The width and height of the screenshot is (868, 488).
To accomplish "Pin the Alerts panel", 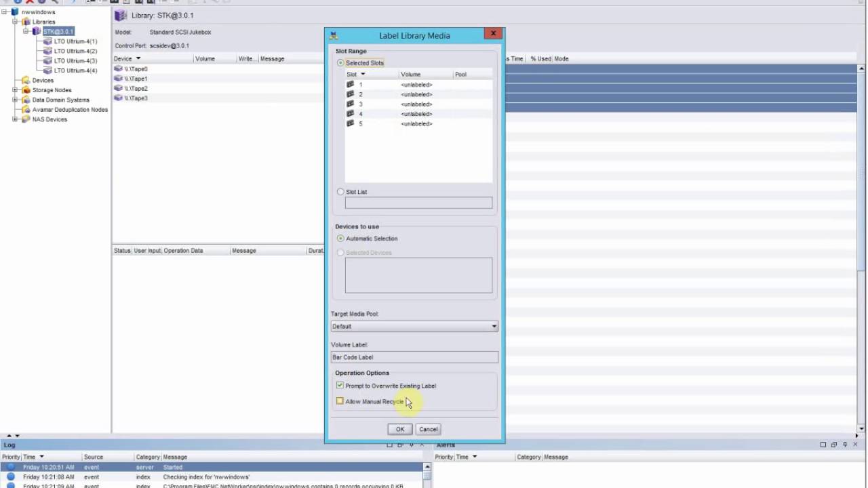I will [x=845, y=445].
